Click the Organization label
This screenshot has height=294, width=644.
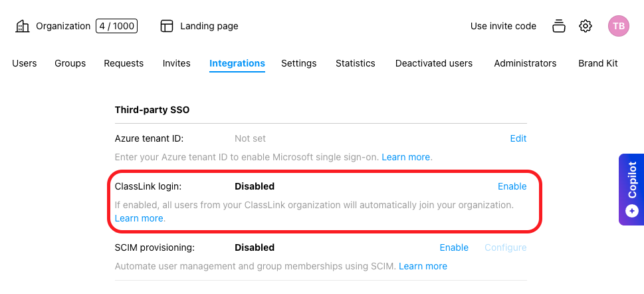click(63, 27)
